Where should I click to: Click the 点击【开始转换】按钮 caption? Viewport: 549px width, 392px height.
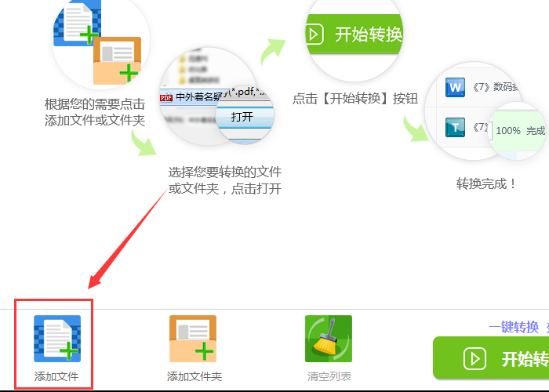click(355, 98)
